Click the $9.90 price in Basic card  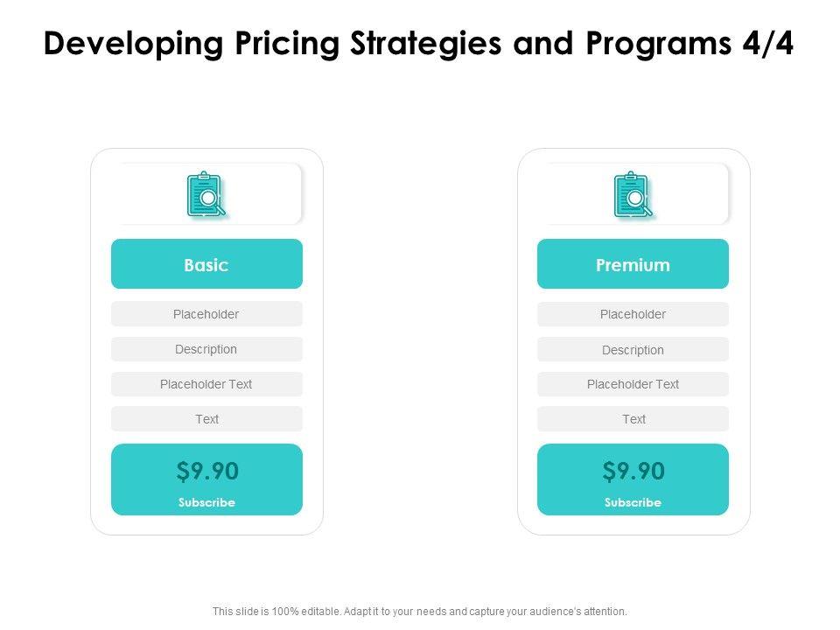tap(207, 472)
